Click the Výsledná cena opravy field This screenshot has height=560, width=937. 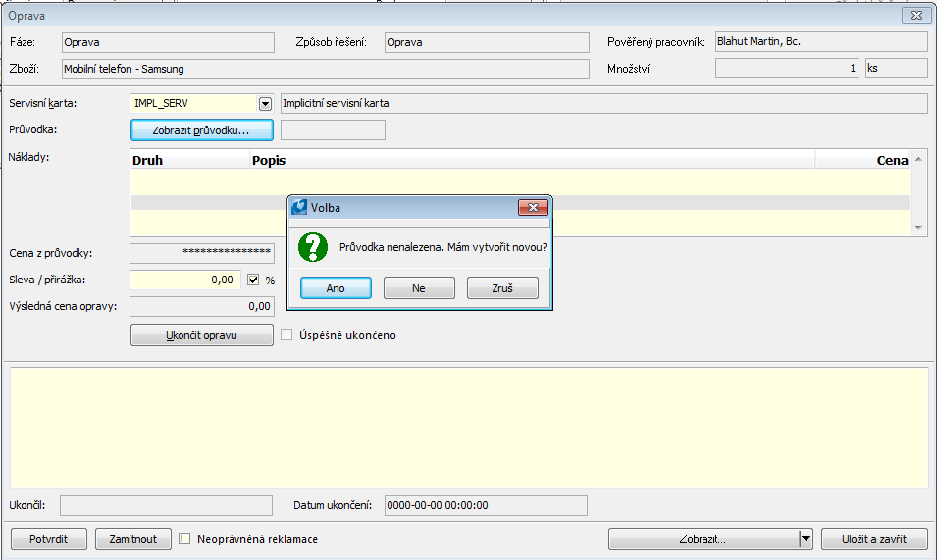coord(202,306)
